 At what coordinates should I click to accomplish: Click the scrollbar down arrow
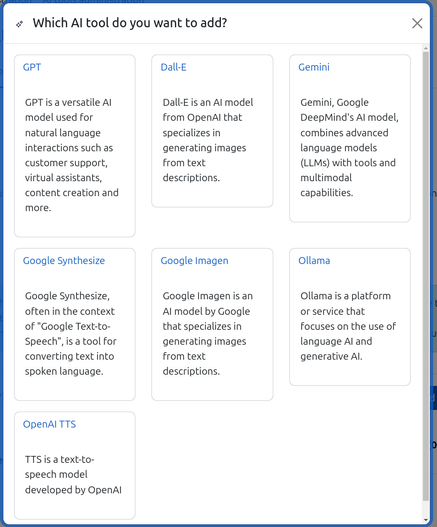point(426,520)
